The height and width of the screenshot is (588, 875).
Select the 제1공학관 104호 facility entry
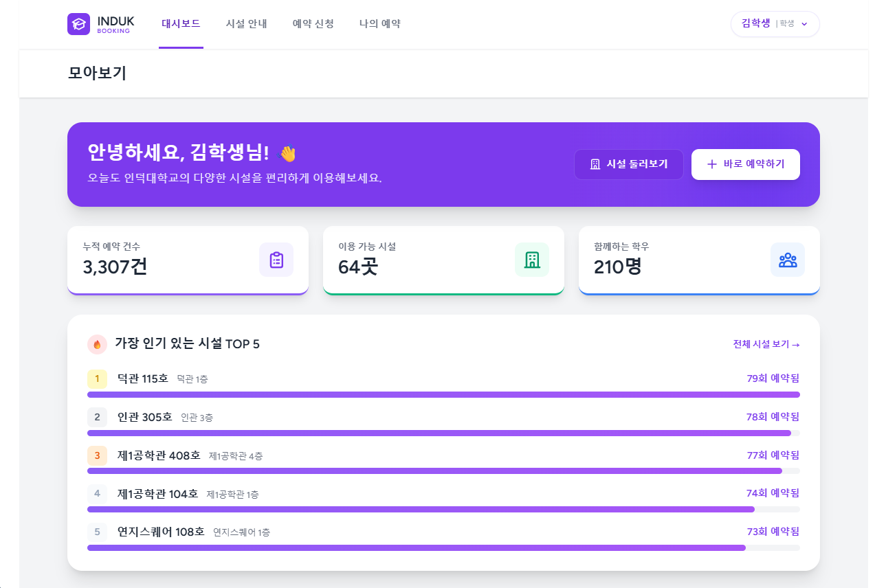click(157, 494)
